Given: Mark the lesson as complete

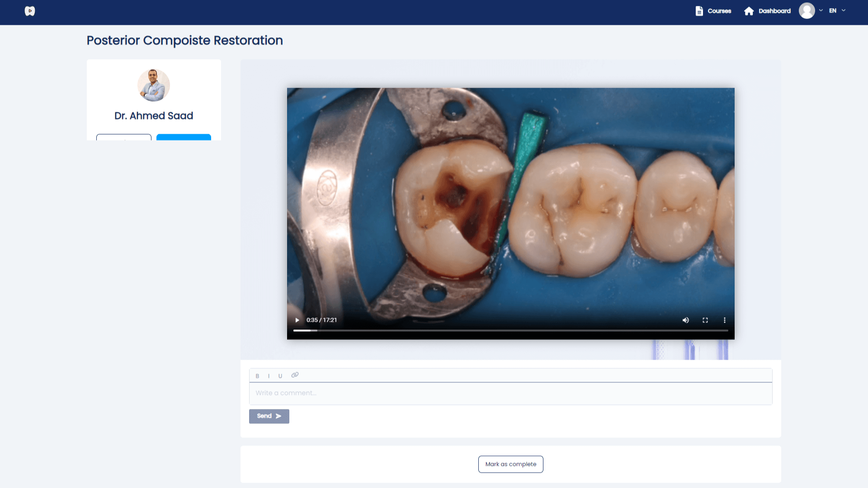Looking at the screenshot, I should point(511,464).
